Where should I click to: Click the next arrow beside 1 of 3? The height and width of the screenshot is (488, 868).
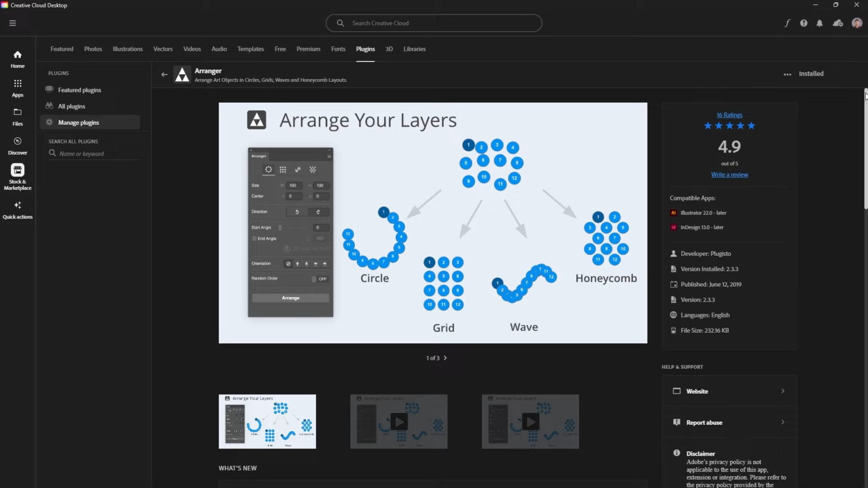click(445, 358)
